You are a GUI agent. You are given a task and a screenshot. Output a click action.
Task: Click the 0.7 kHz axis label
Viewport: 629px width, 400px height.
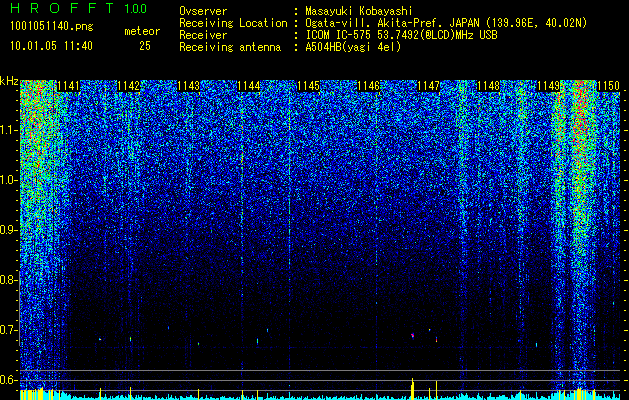point(8,330)
